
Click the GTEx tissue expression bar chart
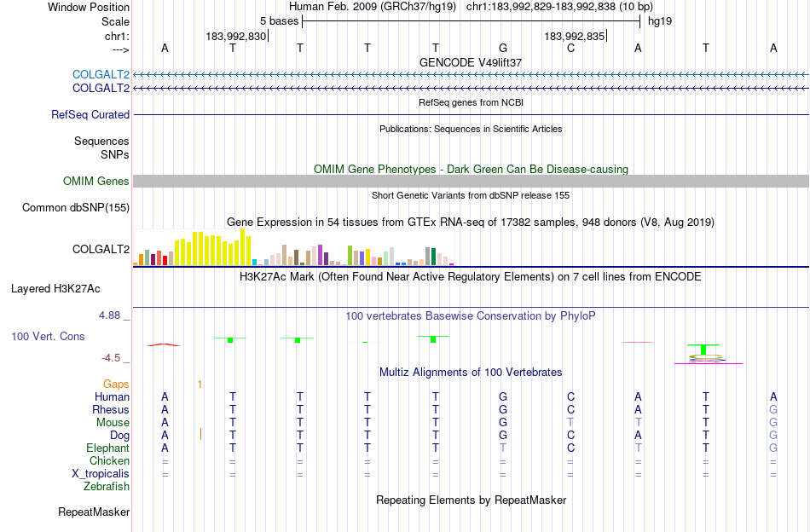293,247
